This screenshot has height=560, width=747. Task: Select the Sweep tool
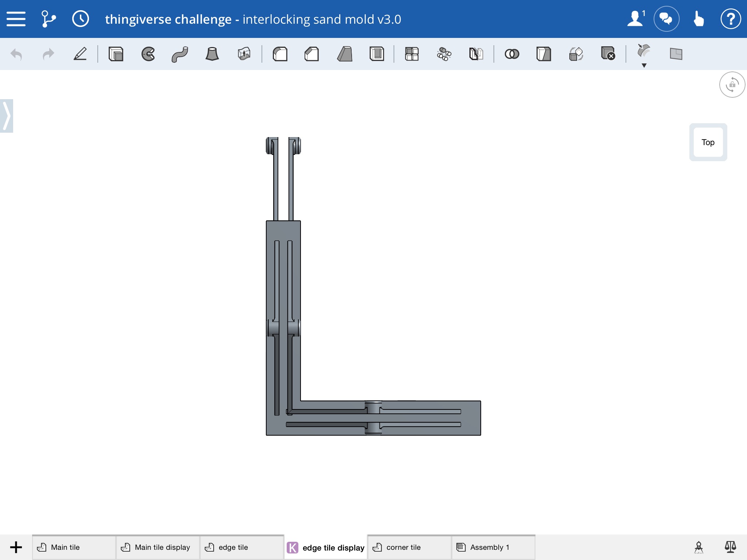click(180, 54)
